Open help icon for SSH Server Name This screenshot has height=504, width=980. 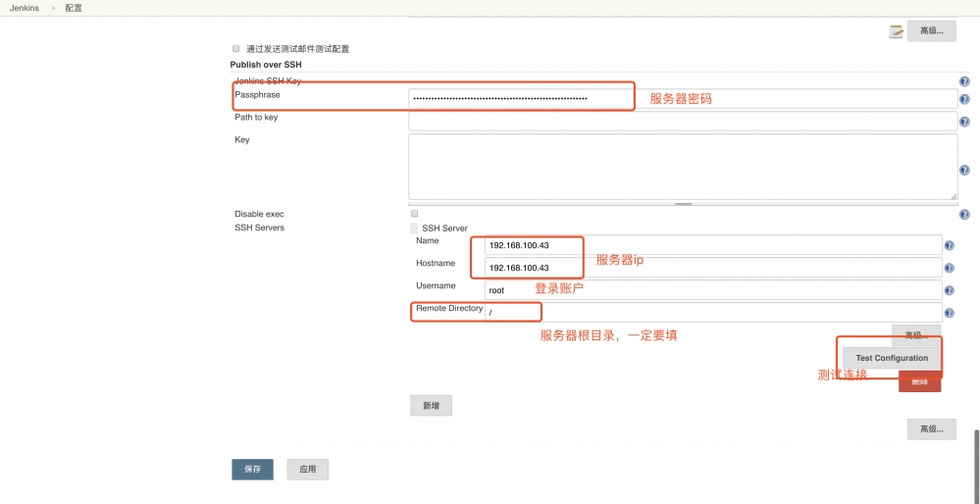point(950,245)
